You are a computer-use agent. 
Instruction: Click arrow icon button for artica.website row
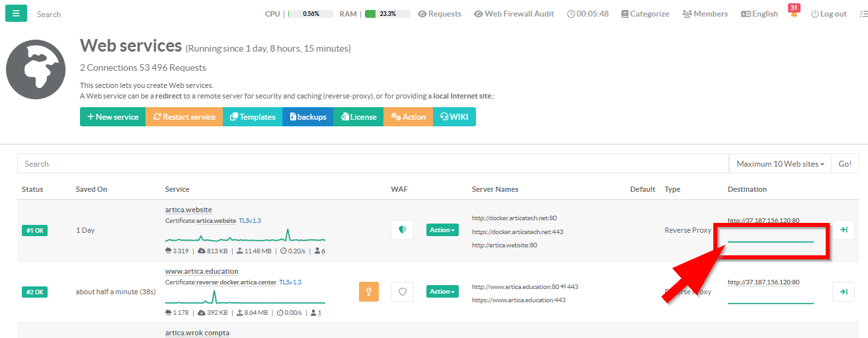pos(844,230)
